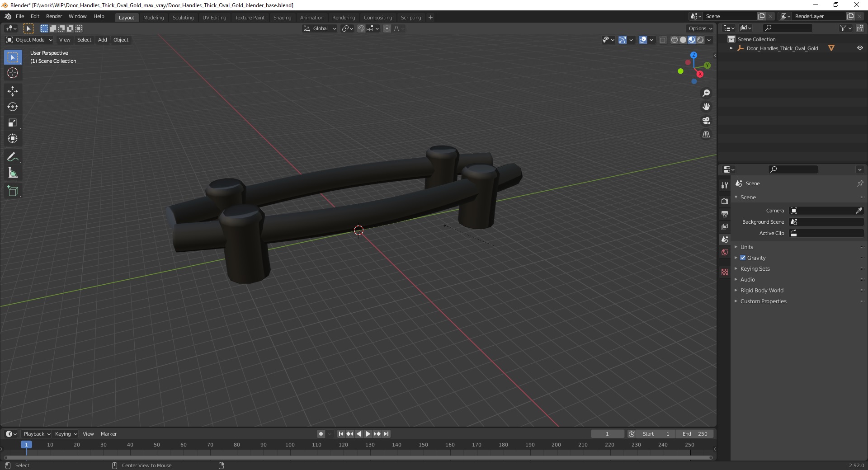Open the Texture properties tab
The width and height of the screenshot is (868, 470).
[725, 272]
